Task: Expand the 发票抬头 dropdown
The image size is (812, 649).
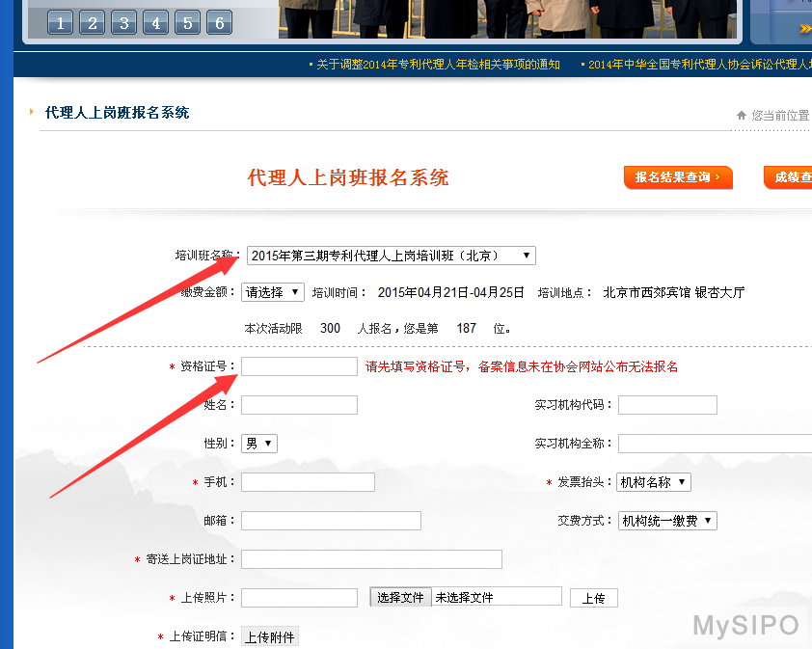Action: [x=654, y=482]
